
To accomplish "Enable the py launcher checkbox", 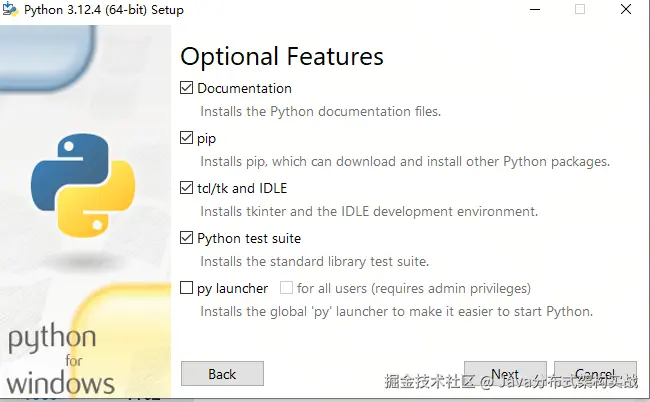I will 186,288.
